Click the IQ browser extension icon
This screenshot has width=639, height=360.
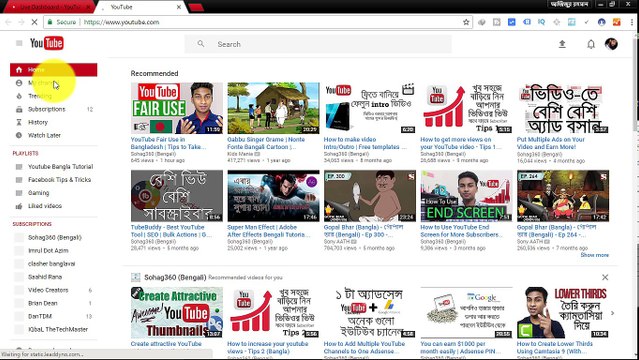click(x=541, y=22)
